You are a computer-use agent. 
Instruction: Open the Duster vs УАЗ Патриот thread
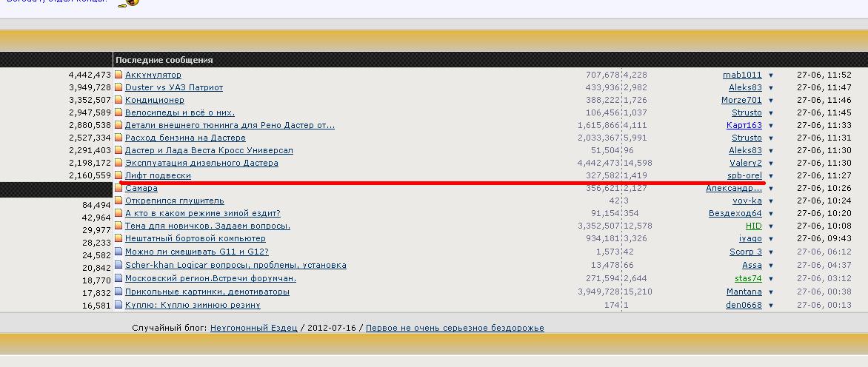pos(174,87)
